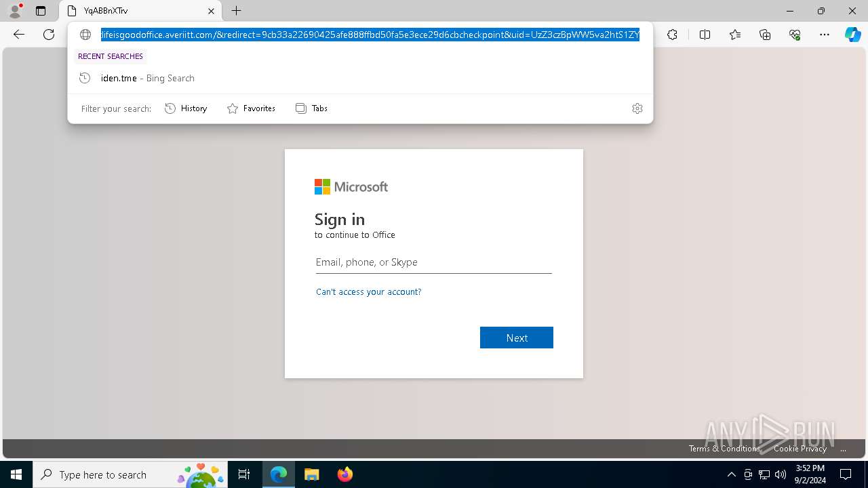Viewport: 868px width, 488px height.
Task: Open the Collections toolbar icon
Action: 765,35
